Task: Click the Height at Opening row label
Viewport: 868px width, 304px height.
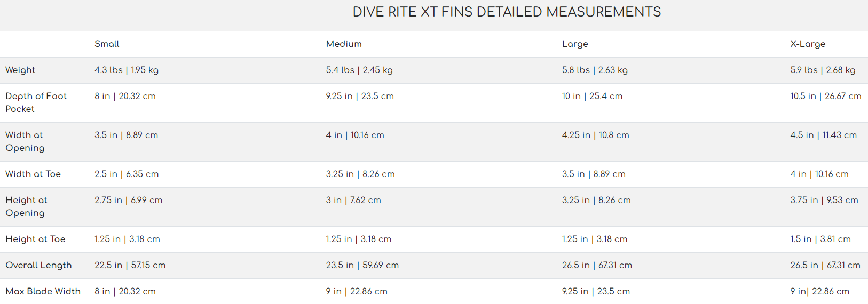Action: point(27,206)
